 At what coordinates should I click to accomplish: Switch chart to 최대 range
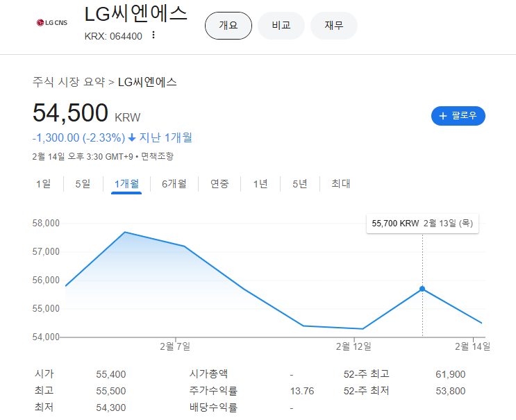tap(341, 183)
